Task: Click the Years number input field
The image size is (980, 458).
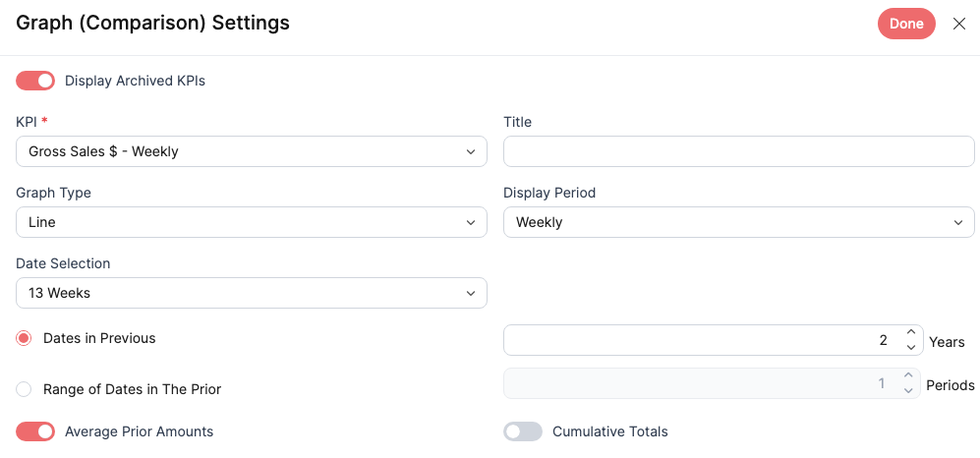Action: 700,340
